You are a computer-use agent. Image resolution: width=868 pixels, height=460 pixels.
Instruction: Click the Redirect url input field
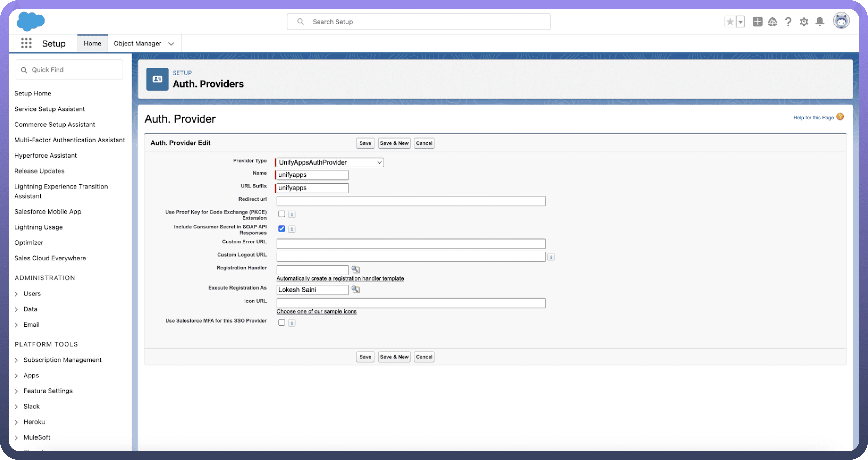(411, 201)
